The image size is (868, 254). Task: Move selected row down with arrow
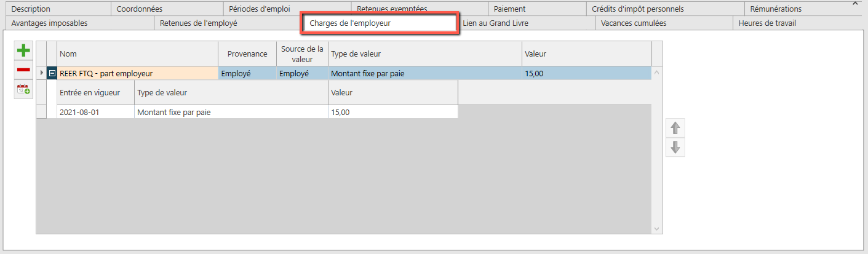tap(675, 148)
